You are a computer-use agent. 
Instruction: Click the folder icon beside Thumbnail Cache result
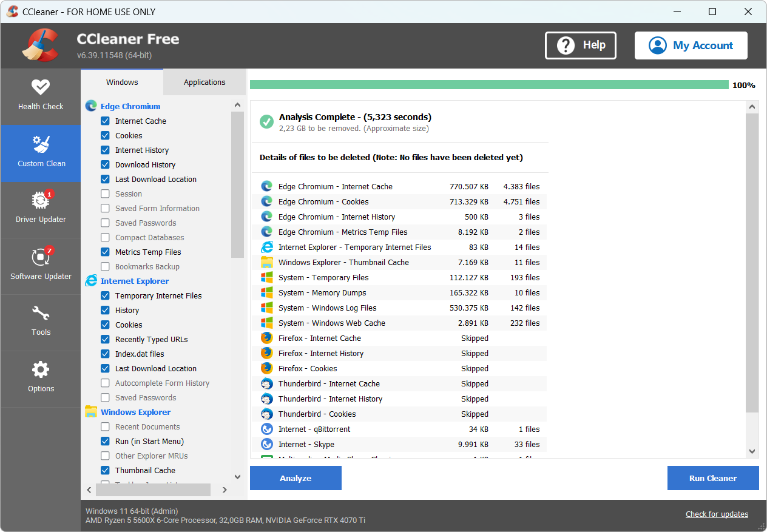click(267, 262)
